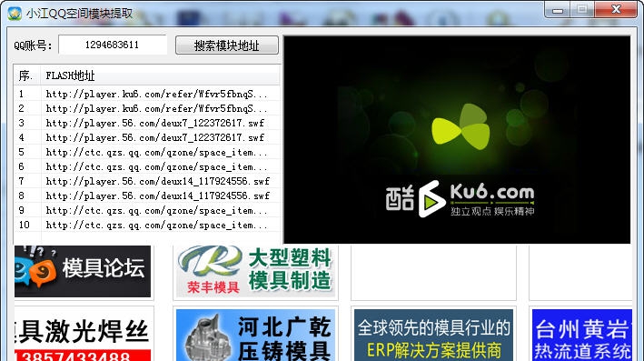This screenshot has height=361, width=644.
Task: Focus the QQ账号 input field
Action: (x=113, y=45)
